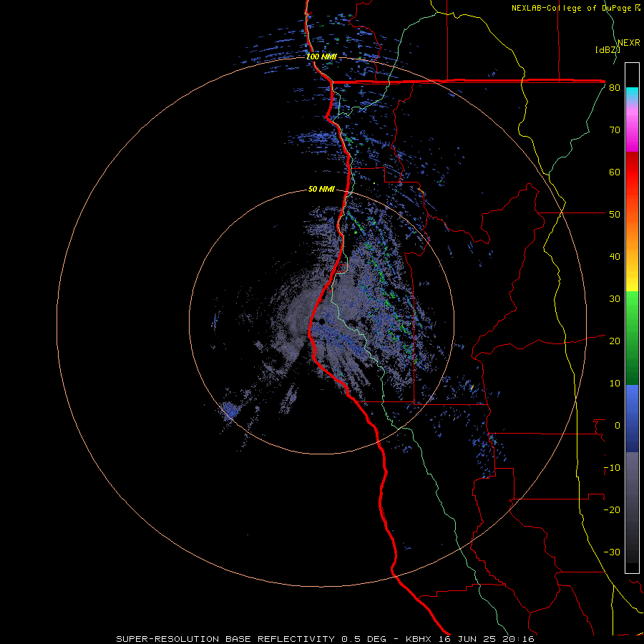Click the 16 JUN 25 20:16 timestamp
Screen dimensions: 644x644
click(x=487, y=639)
